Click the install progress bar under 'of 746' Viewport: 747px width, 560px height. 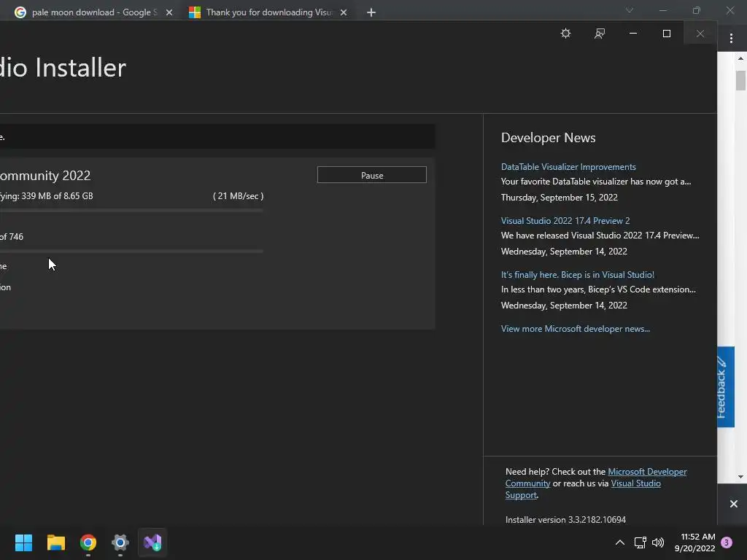pyautogui.click(x=131, y=251)
